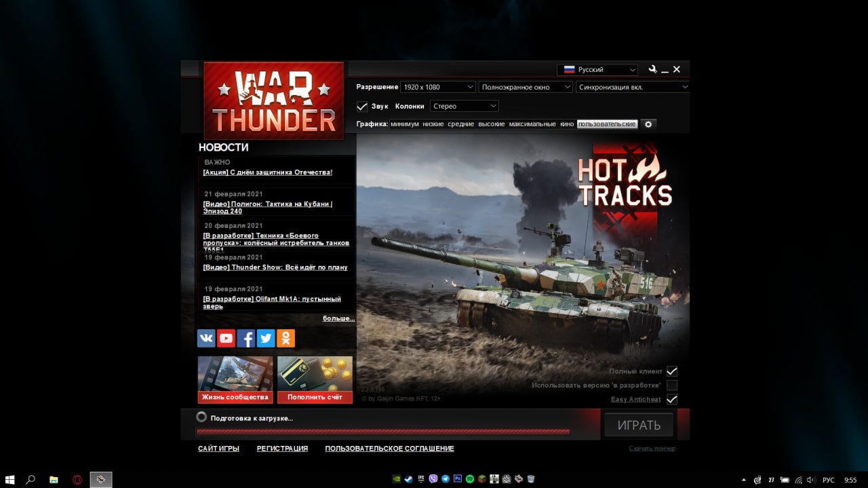Screen dimensions: 868x488
Task: Open the language dropdown showing Русский
Action: click(x=597, y=69)
